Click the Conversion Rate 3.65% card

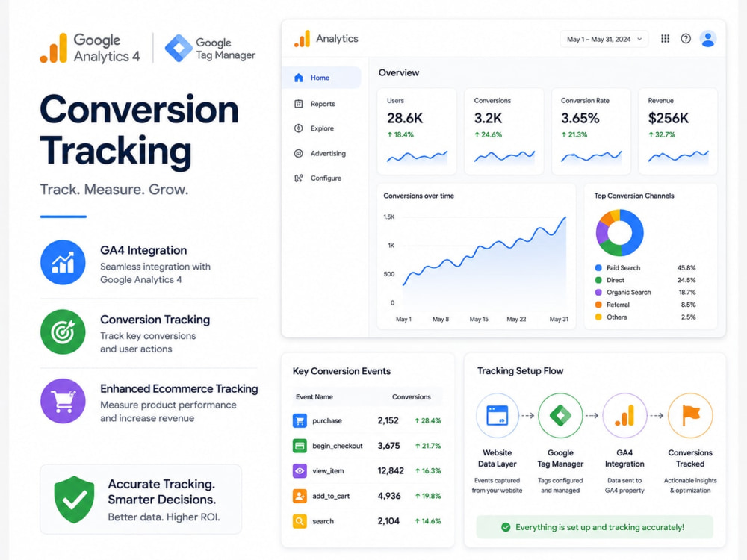point(591,131)
